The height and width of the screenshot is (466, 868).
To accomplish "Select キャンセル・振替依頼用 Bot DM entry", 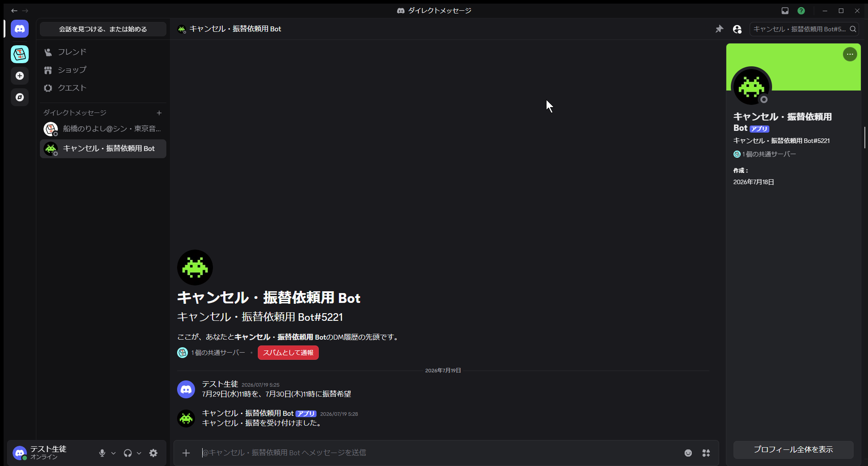I will pos(103,149).
